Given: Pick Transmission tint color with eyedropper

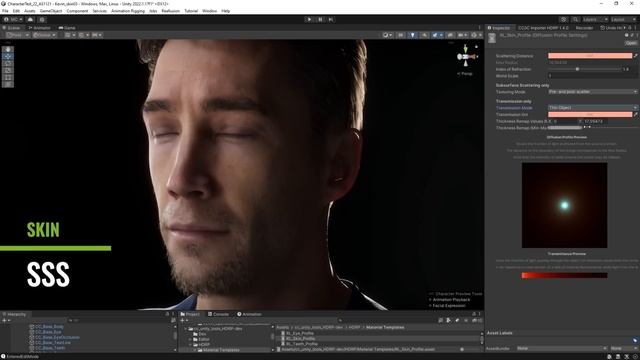Looking at the screenshot, I should (636, 115).
